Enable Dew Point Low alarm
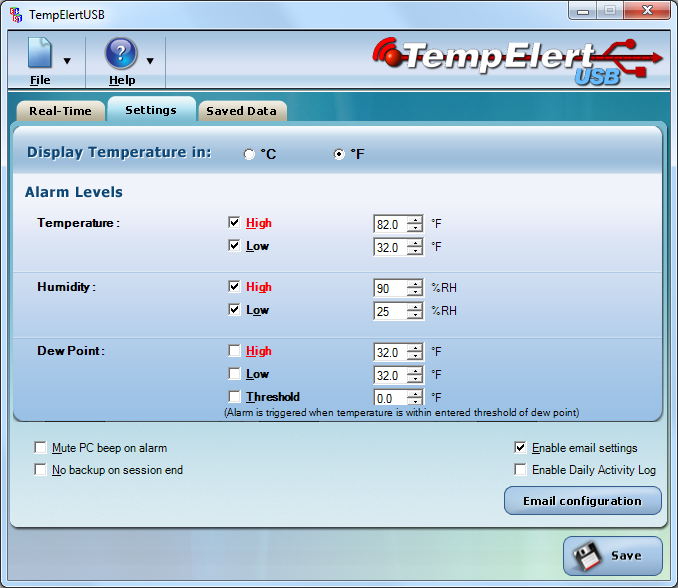 [x=234, y=374]
